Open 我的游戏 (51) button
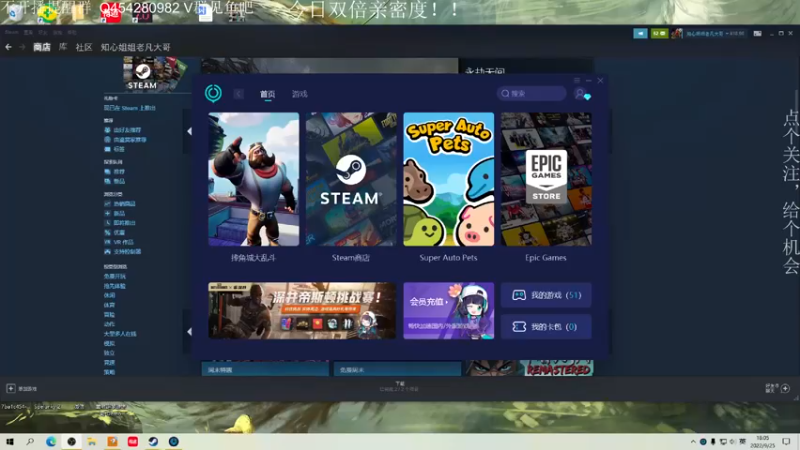Screen dimensions: 800x450 coord(546,295)
